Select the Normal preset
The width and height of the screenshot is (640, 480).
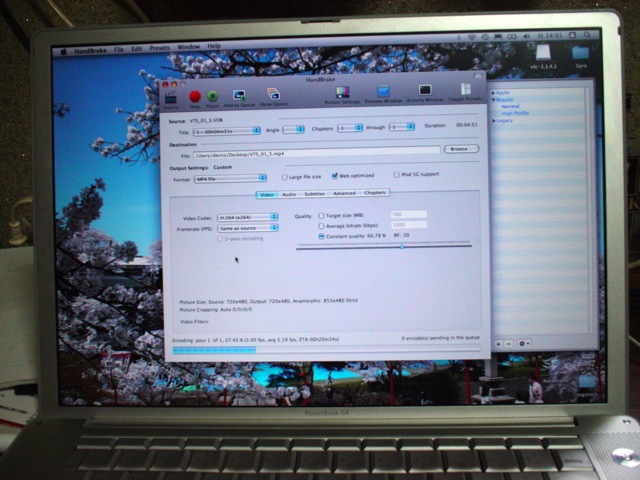(510, 106)
